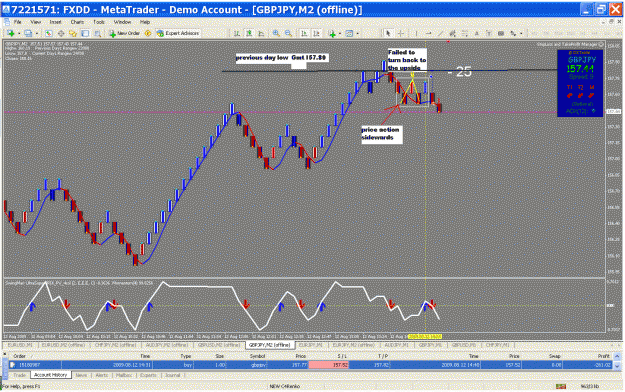The width and height of the screenshot is (625, 392).
Task: Open the Experts terminal tab
Action: point(148,375)
